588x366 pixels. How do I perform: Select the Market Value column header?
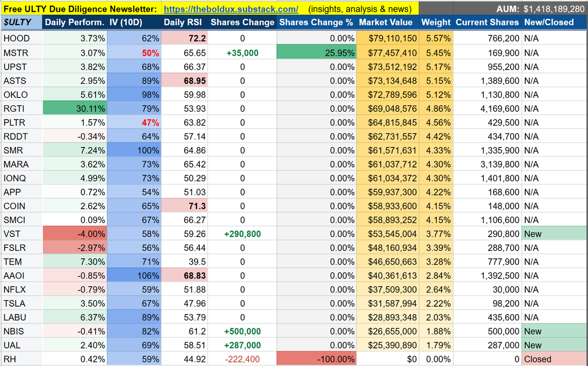(x=387, y=22)
